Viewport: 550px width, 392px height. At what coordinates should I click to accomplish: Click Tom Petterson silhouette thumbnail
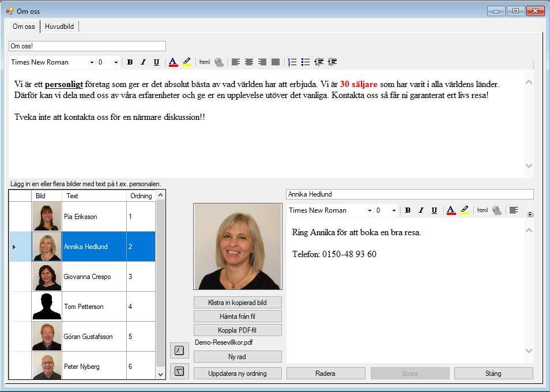click(x=47, y=307)
